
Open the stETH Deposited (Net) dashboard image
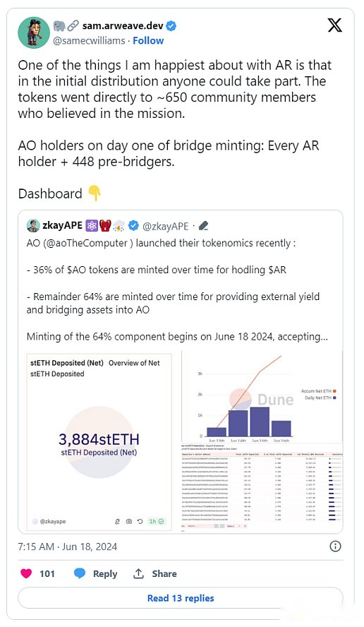99,441
